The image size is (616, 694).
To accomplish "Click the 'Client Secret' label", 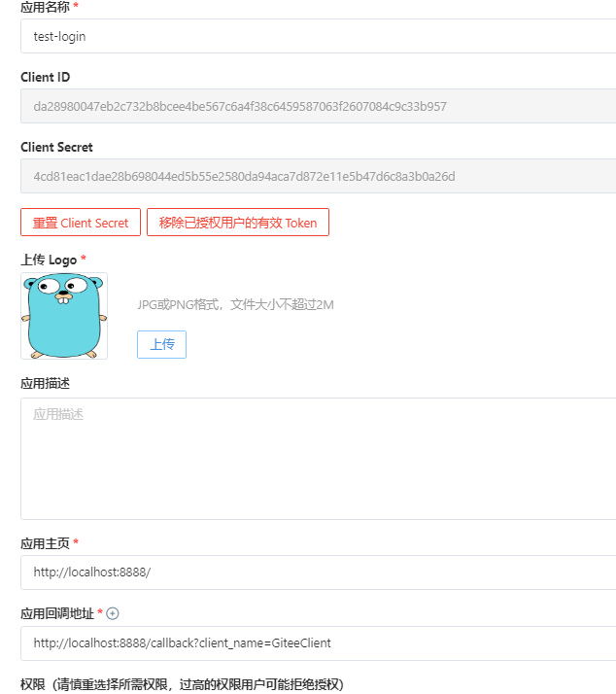I will point(56,147).
